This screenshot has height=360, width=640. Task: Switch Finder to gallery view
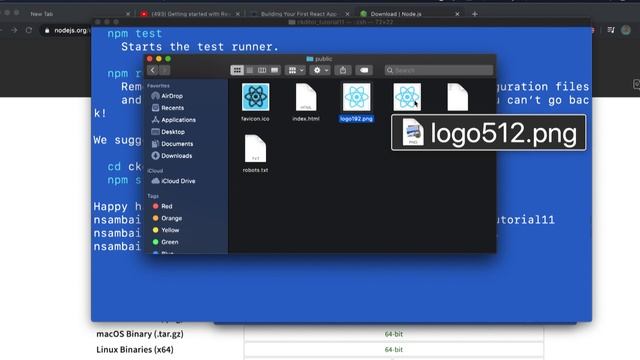tap(275, 70)
